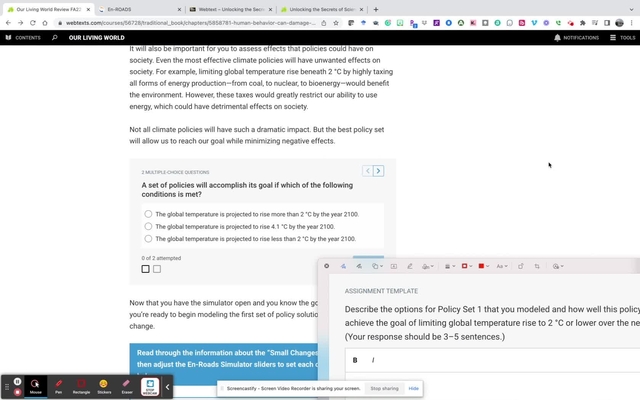Collapse the Screencastify drawing toolbar arrow

pos(168,386)
